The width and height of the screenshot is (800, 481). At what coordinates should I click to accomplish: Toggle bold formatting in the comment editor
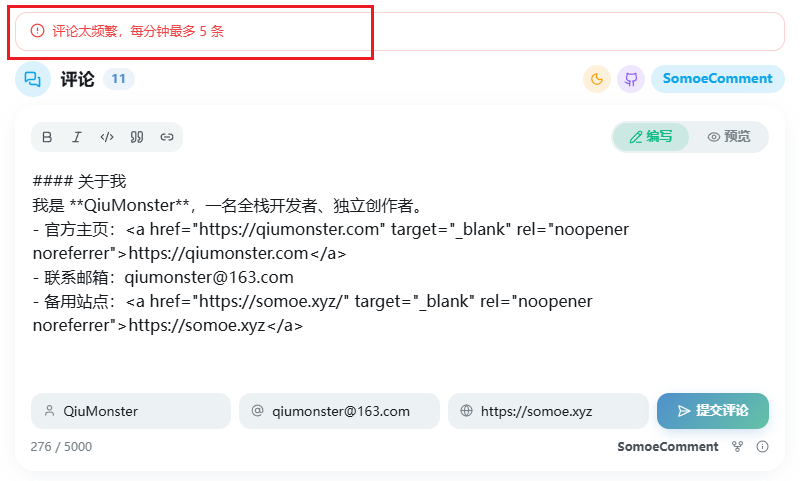click(x=47, y=137)
